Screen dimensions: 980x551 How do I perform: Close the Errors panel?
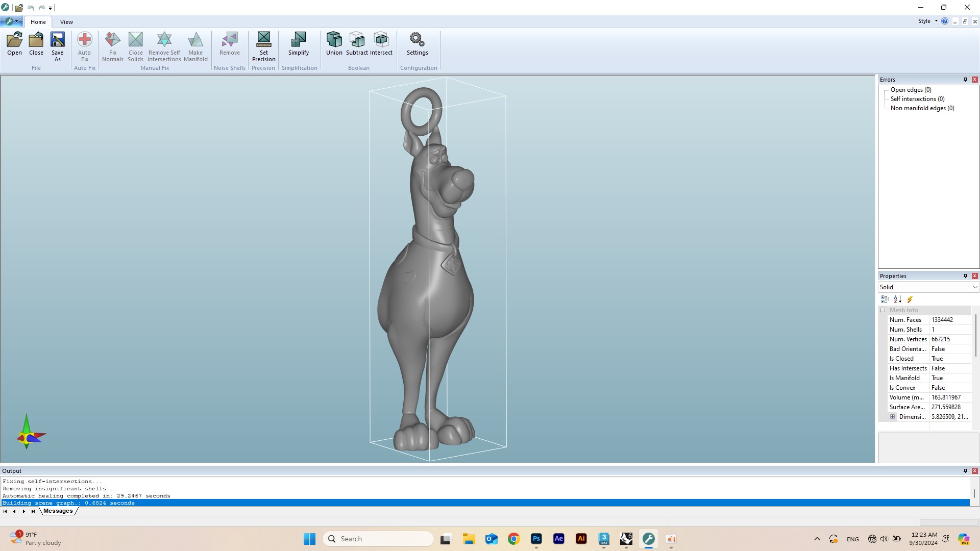pyautogui.click(x=975, y=80)
